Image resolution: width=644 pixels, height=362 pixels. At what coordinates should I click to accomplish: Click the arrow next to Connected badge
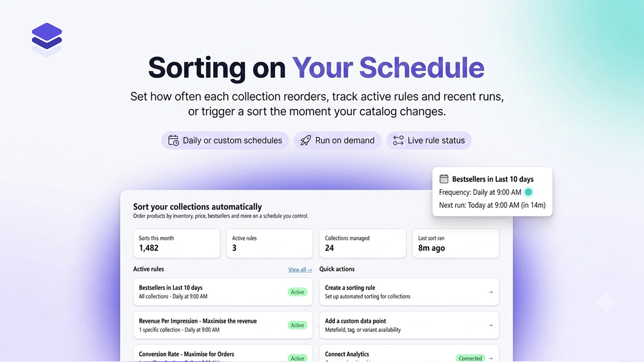click(x=491, y=358)
